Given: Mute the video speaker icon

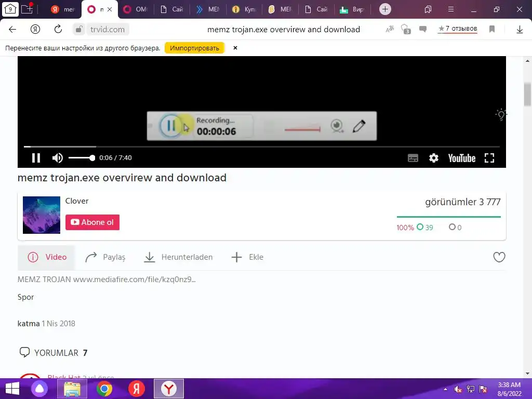Looking at the screenshot, I should 57,158.
